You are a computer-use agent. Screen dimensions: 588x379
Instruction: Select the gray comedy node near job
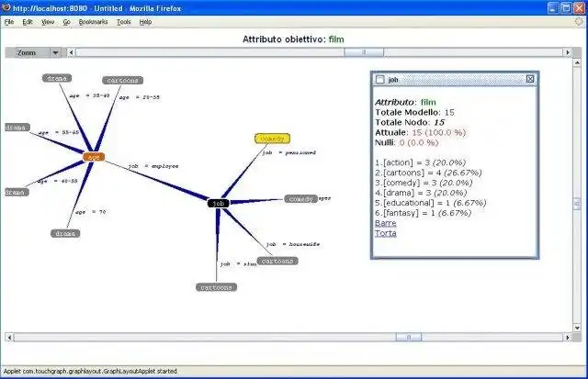click(300, 199)
